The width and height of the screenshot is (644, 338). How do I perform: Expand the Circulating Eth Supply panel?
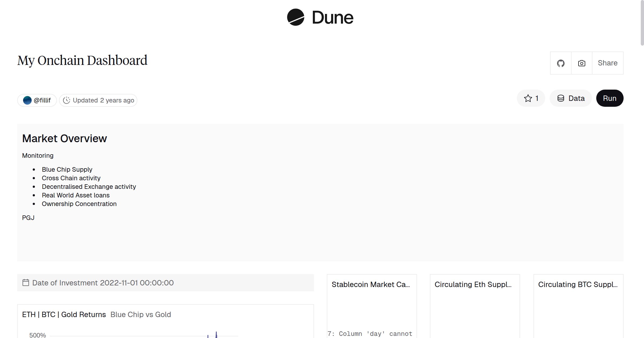tap(474, 284)
